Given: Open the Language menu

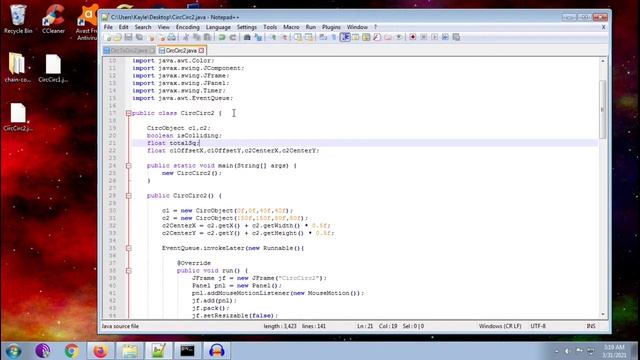Looking at the screenshot, I should tap(218, 27).
